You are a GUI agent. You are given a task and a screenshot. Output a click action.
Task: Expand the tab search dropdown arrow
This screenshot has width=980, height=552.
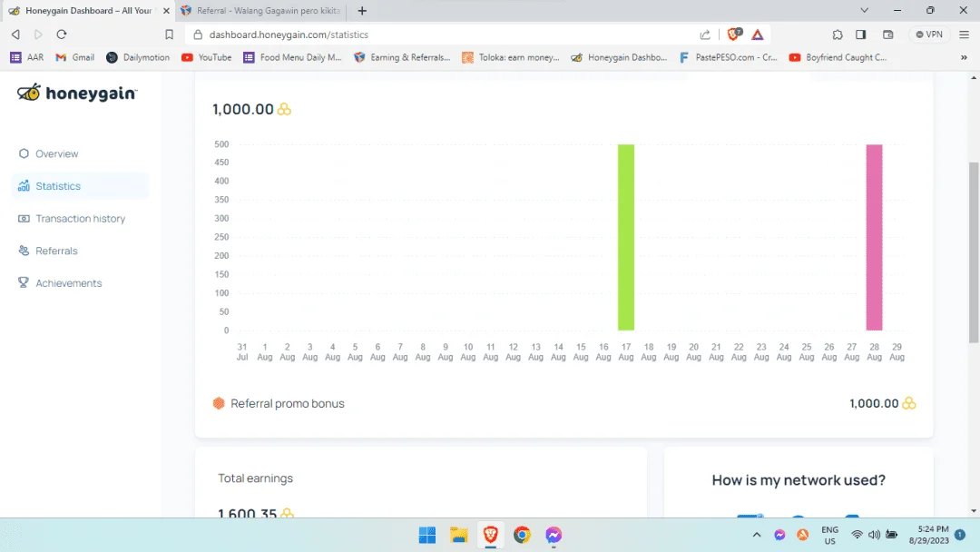click(x=865, y=10)
